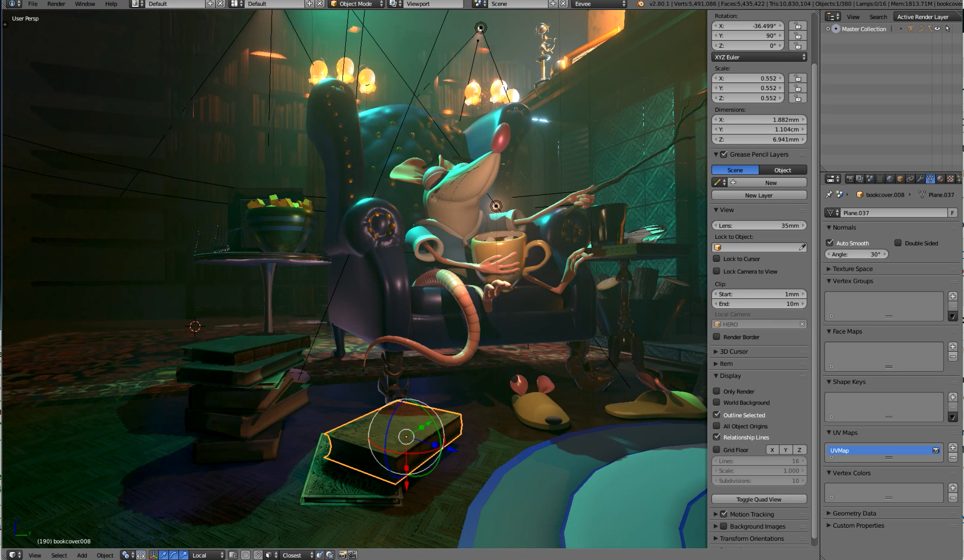The width and height of the screenshot is (964, 560).
Task: Enable Double Sided normals option
Action: pyautogui.click(x=897, y=243)
